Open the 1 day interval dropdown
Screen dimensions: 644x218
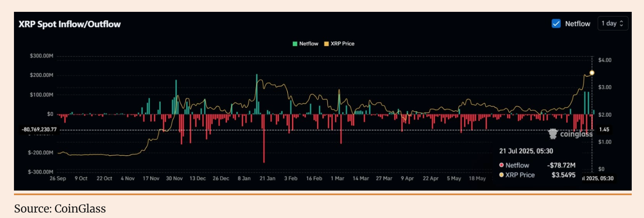click(x=613, y=24)
